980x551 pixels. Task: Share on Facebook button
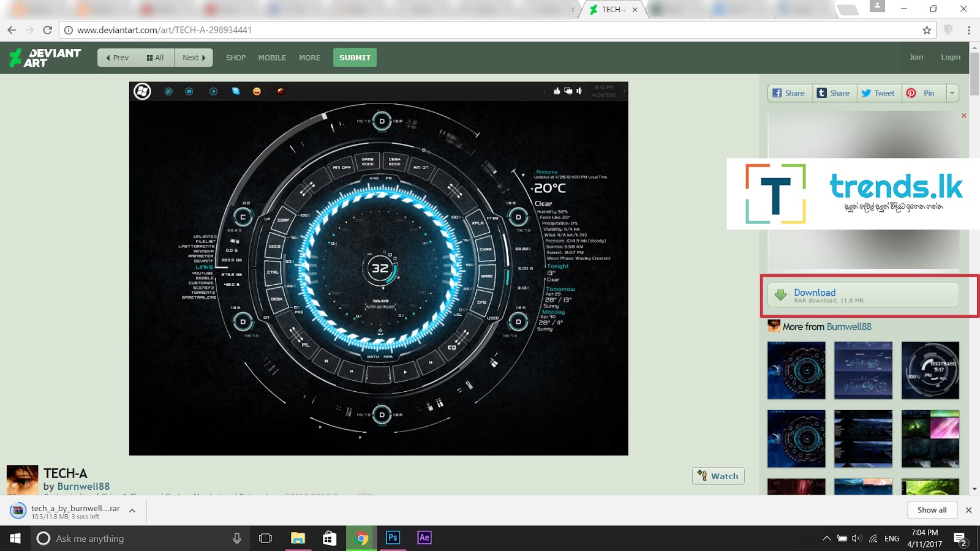coord(790,93)
